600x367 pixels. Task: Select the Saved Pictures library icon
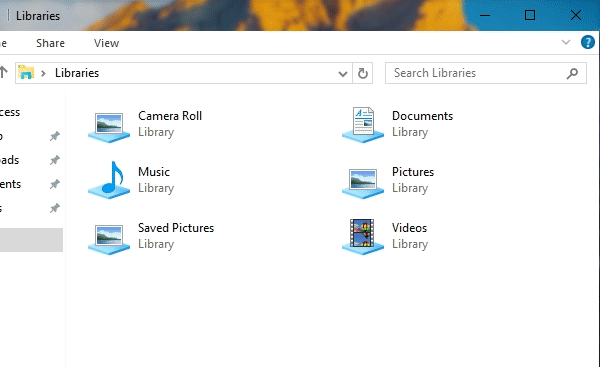(x=109, y=239)
